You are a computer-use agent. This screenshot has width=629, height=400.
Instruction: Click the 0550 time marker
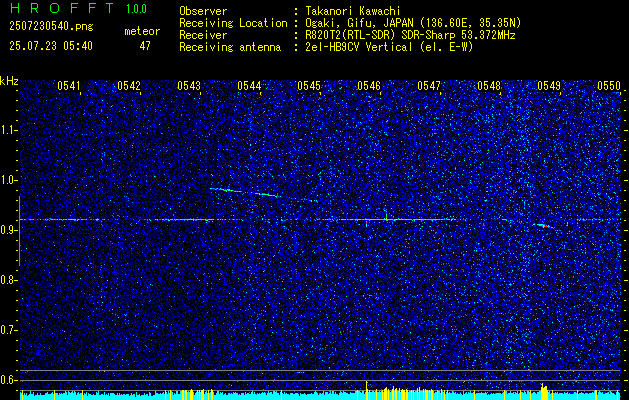(609, 86)
